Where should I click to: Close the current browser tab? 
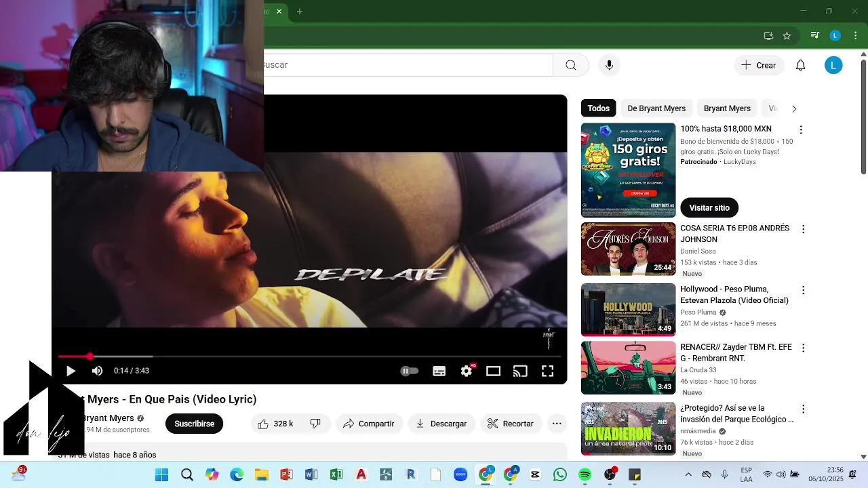pos(279,11)
